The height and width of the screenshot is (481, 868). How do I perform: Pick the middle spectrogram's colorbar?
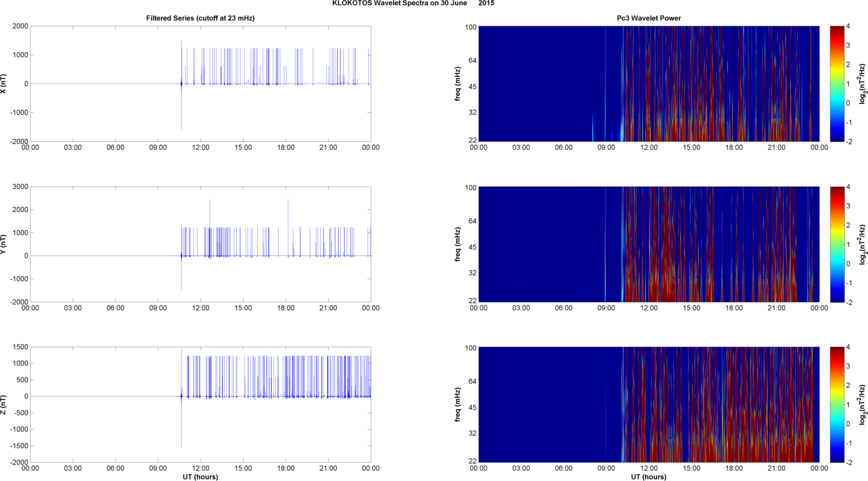coord(836,244)
